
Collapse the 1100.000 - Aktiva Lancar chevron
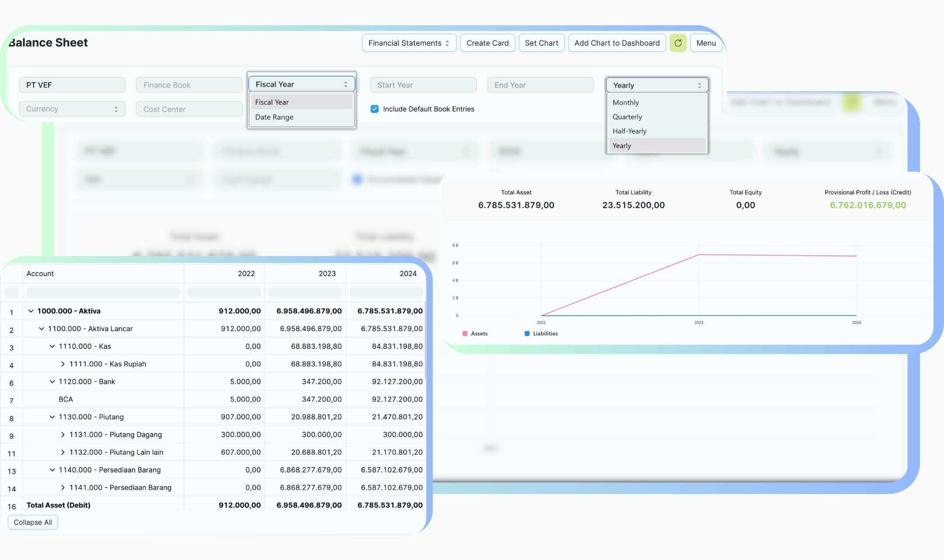pos(42,328)
